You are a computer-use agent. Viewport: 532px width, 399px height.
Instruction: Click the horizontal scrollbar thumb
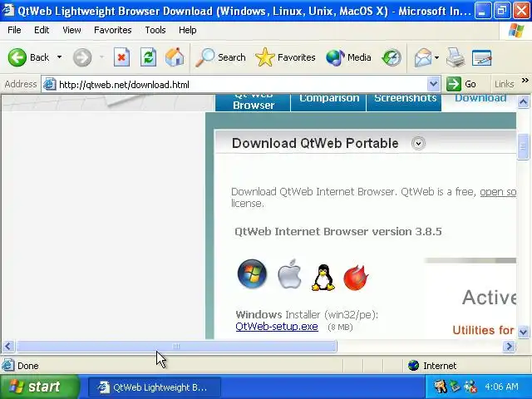(x=176, y=347)
